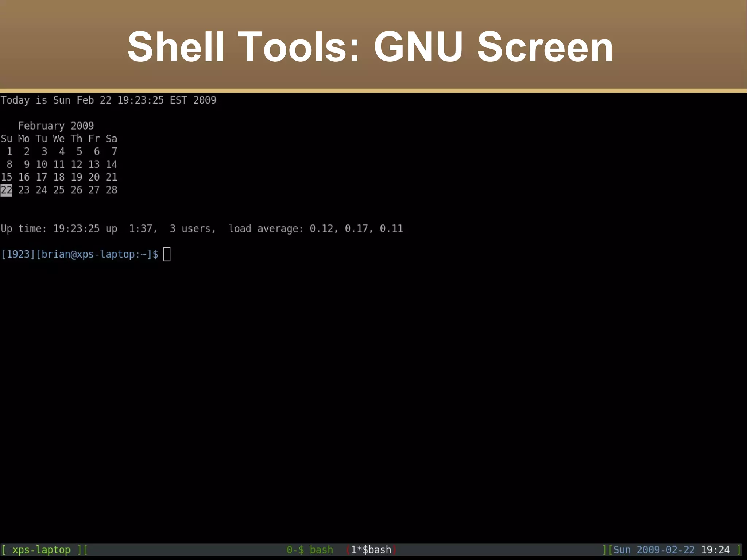Image resolution: width=747 pixels, height=560 pixels.
Task: Click the 'We' weekday header
Action: coord(59,139)
